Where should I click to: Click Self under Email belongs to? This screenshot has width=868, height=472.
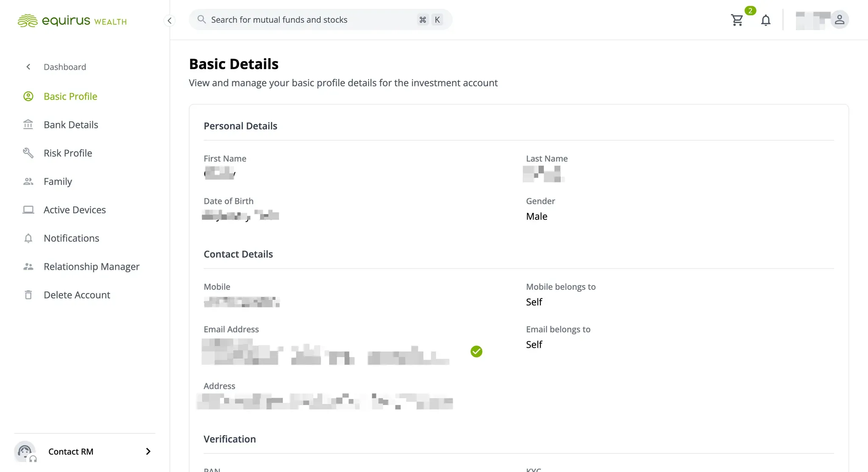click(x=534, y=344)
